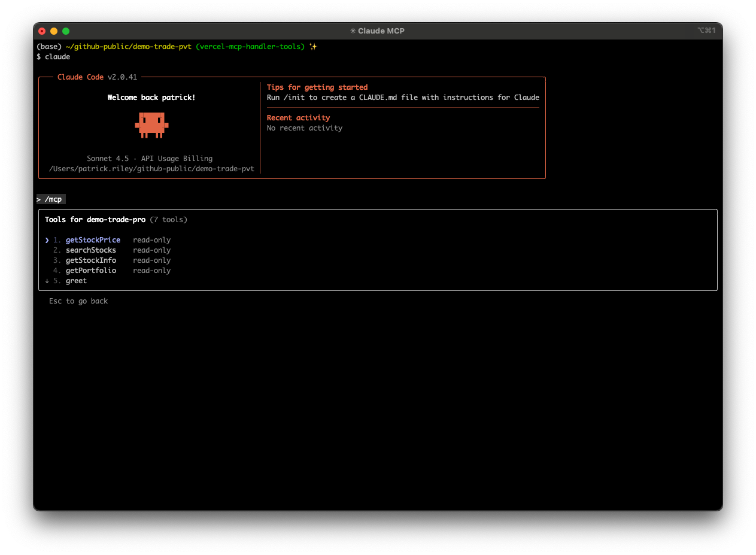Viewport: 756px width, 555px height.
Task: Open the getStockInfo tool entry
Action: [91, 260]
